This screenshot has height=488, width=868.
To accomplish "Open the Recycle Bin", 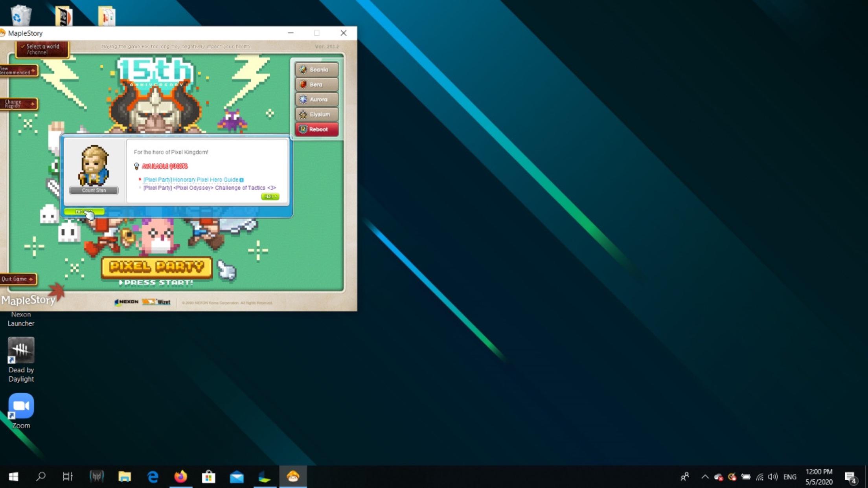I will coord(20,15).
